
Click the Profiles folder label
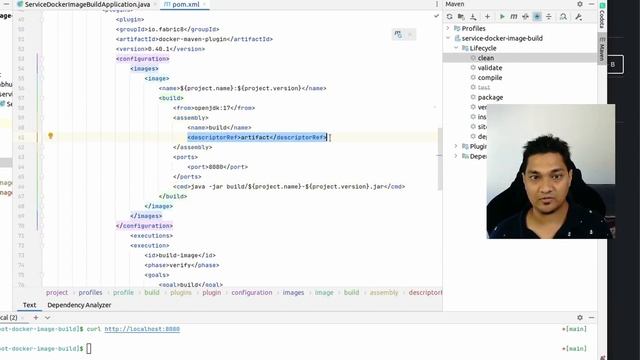point(473,28)
